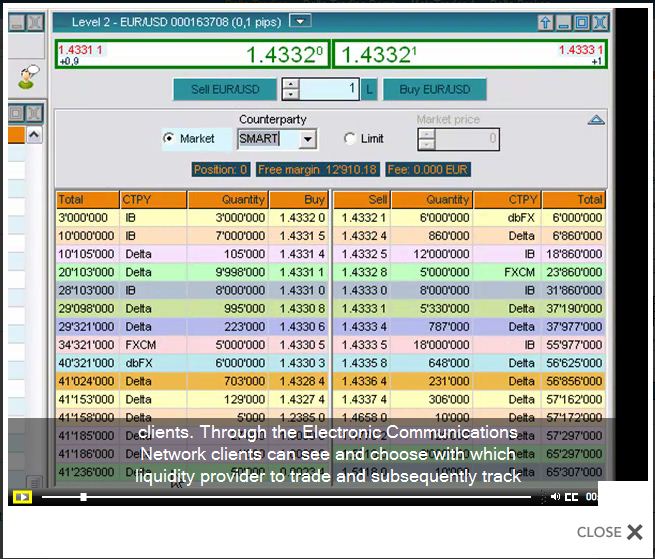This screenshot has width=655, height=559.
Task: Mute the video with the speaker icon
Action: pyautogui.click(x=555, y=496)
